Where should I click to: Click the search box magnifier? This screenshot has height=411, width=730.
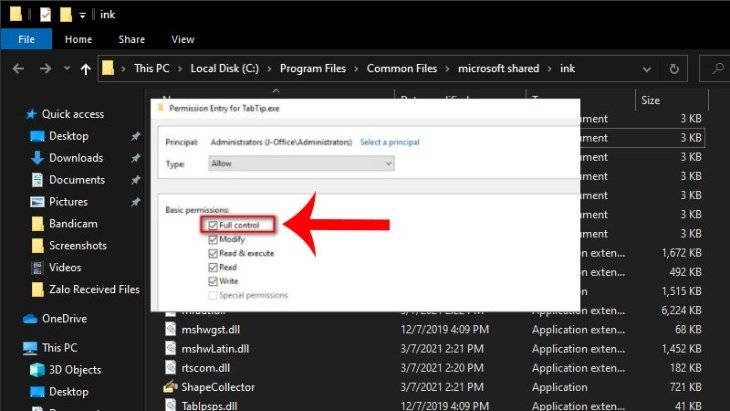[x=717, y=69]
